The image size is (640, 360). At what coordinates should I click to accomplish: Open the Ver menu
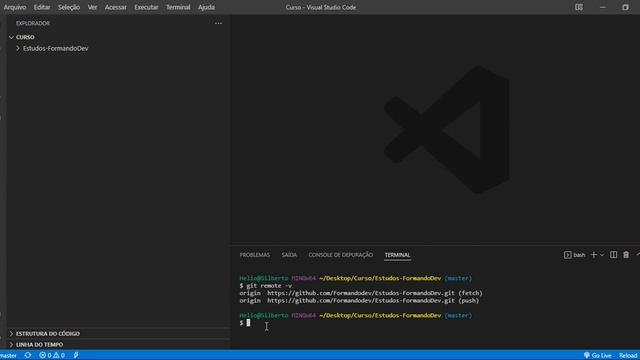point(93,7)
